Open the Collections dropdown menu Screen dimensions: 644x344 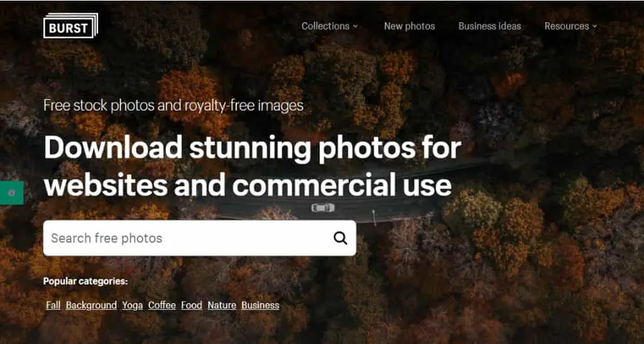click(330, 26)
